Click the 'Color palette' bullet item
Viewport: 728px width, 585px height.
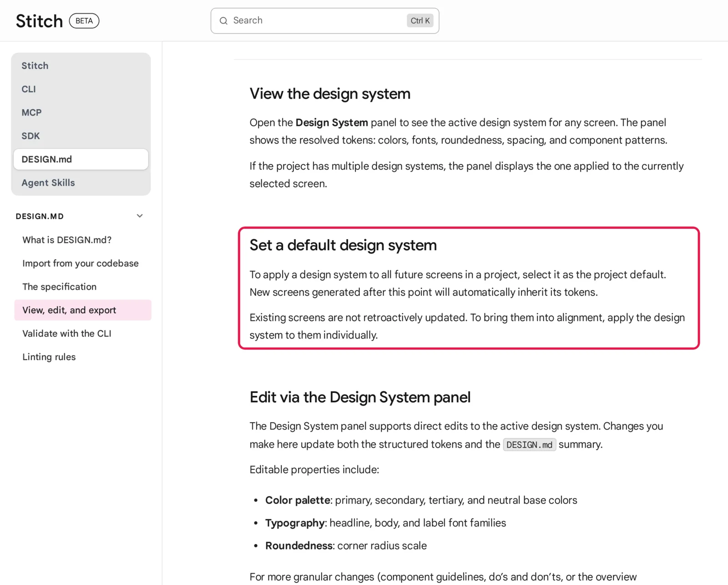coord(421,500)
